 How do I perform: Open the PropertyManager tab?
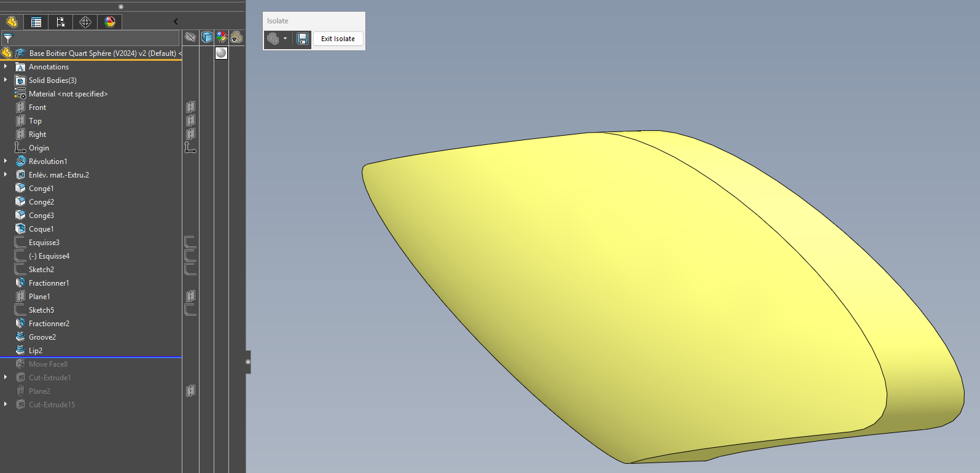pyautogui.click(x=36, y=22)
